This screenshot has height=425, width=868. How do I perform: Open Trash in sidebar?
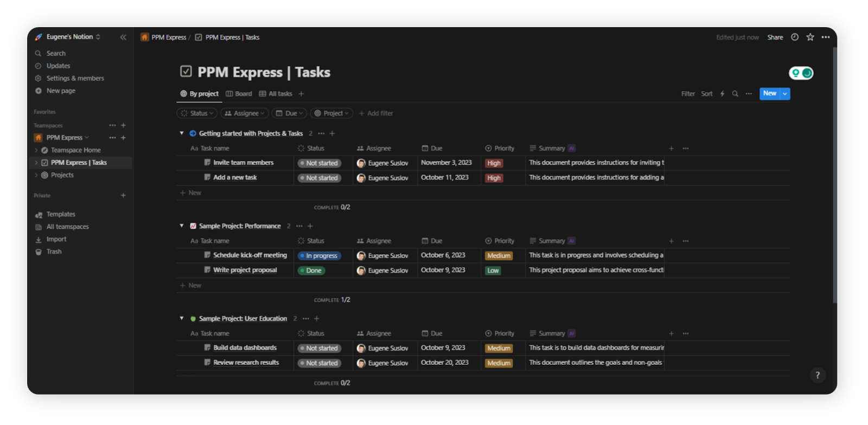pos(54,252)
